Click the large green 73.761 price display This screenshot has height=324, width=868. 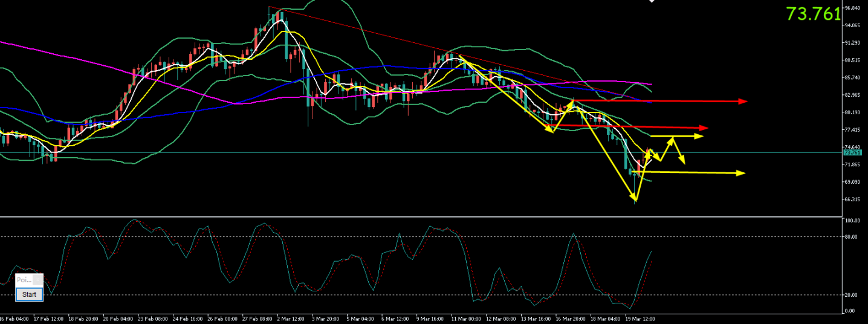tap(813, 14)
